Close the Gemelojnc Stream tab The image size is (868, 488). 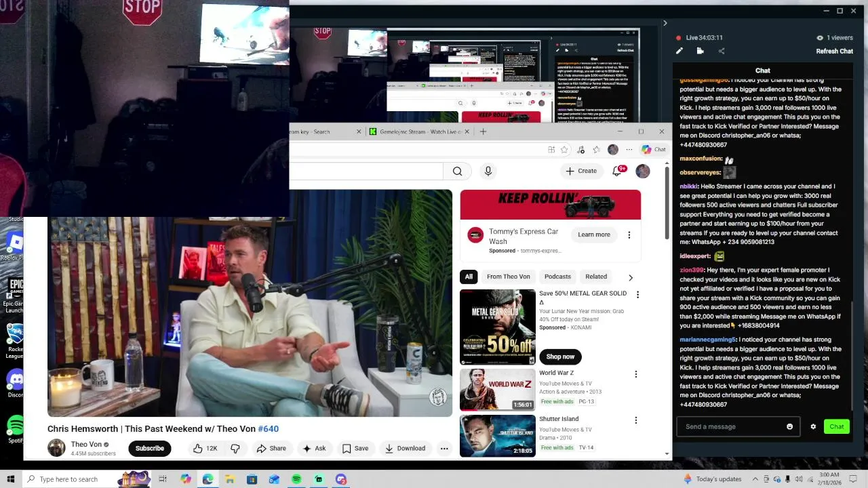tap(467, 131)
